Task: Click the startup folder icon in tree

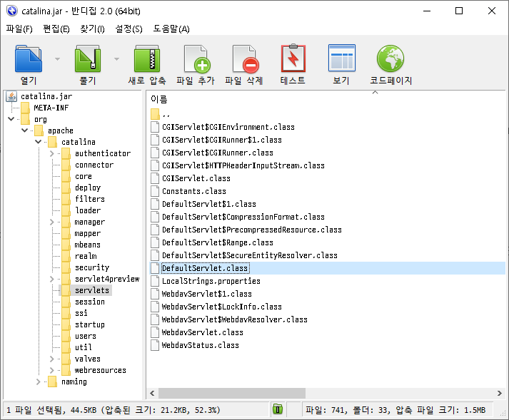Action: pos(66,324)
